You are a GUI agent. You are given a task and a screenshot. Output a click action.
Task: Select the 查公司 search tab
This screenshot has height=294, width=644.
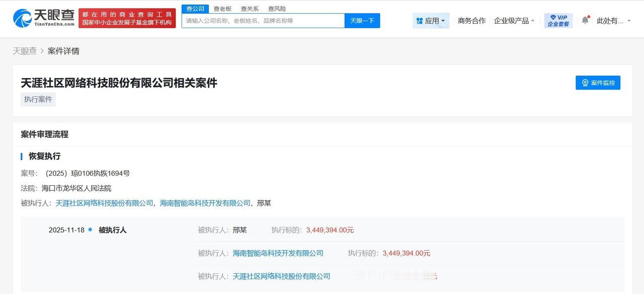tap(195, 9)
